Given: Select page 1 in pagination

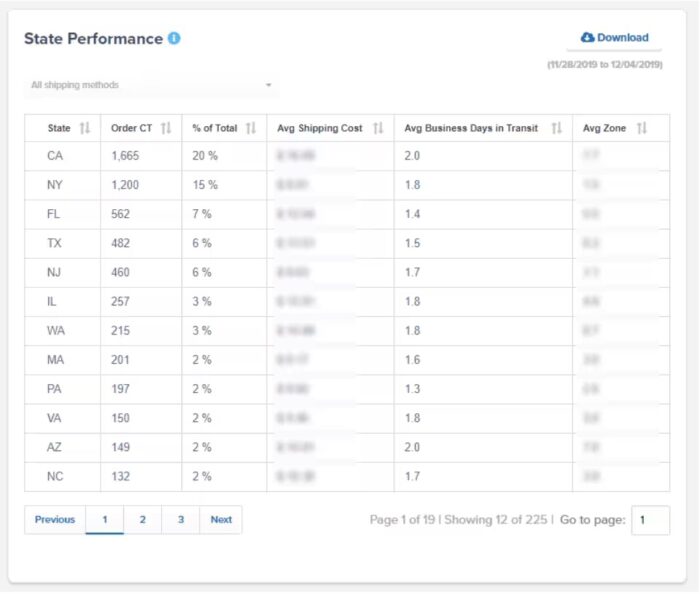Looking at the screenshot, I should 105,520.
